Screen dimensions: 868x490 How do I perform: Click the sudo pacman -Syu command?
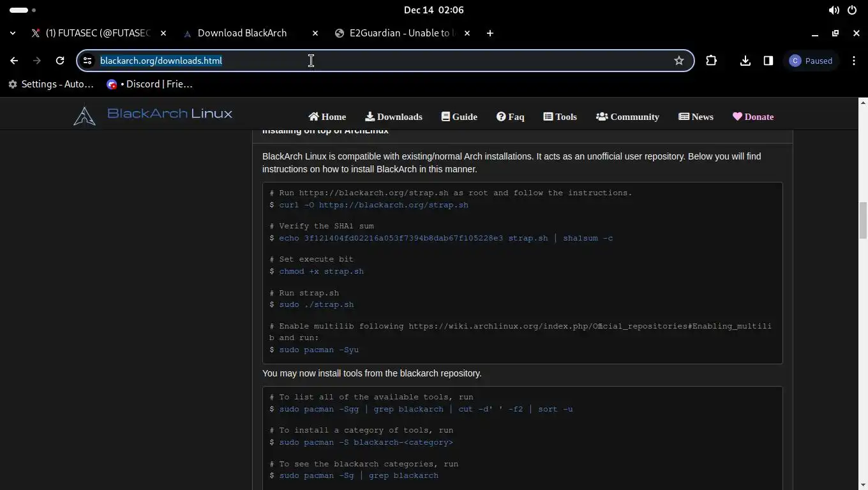tap(318, 350)
